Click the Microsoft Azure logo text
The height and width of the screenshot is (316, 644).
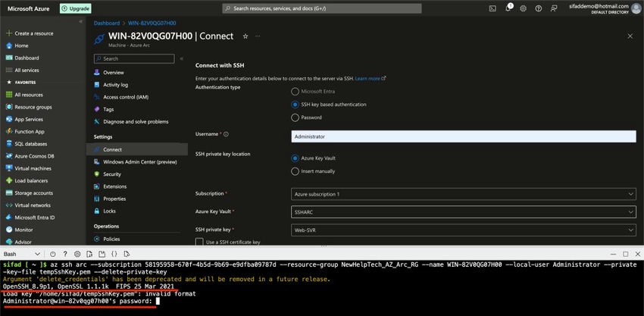[29, 8]
